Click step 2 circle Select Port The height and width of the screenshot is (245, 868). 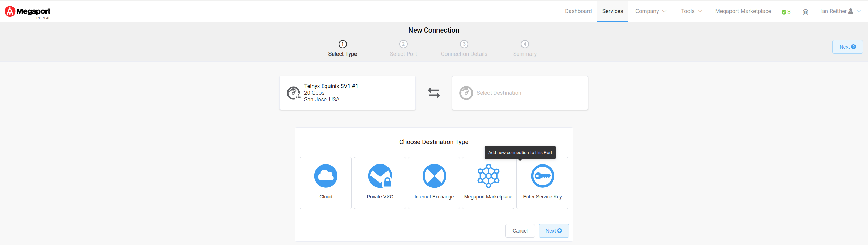(x=403, y=44)
